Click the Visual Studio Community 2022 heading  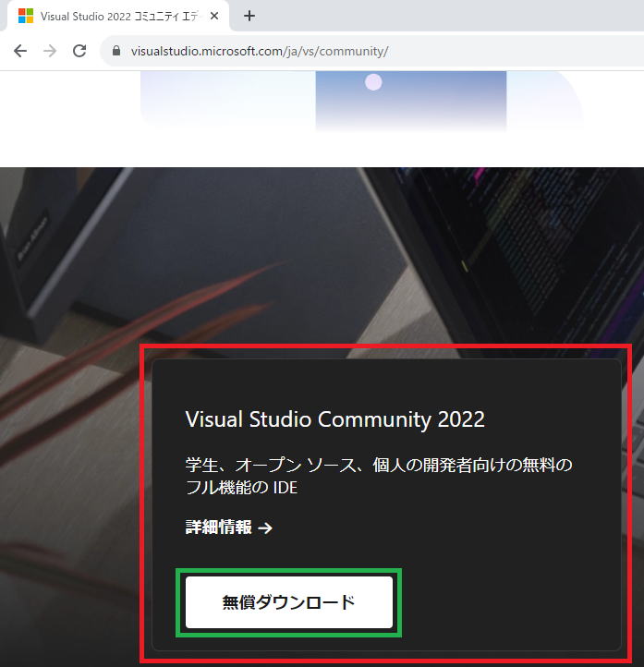coord(335,419)
